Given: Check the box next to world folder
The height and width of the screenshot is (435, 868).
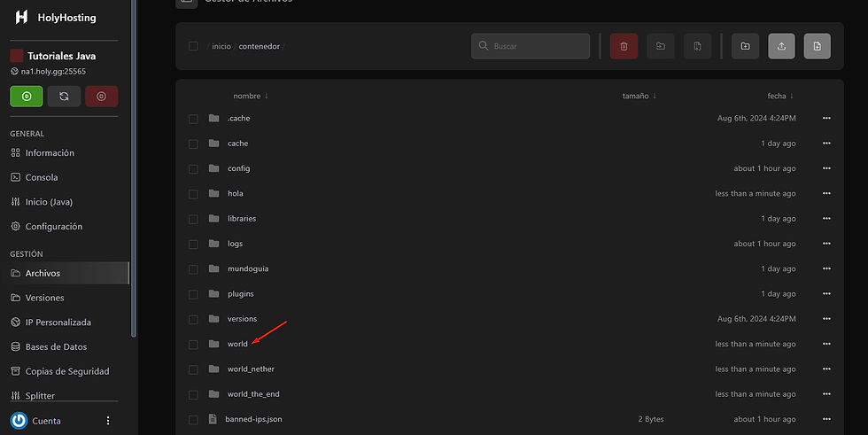Looking at the screenshot, I should tap(193, 344).
